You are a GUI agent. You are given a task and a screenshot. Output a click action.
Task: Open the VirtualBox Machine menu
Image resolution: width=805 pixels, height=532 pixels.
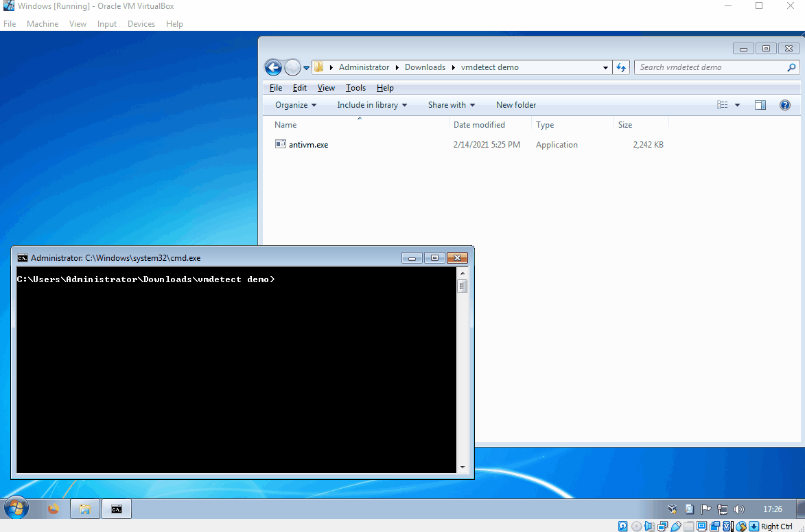pos(43,23)
